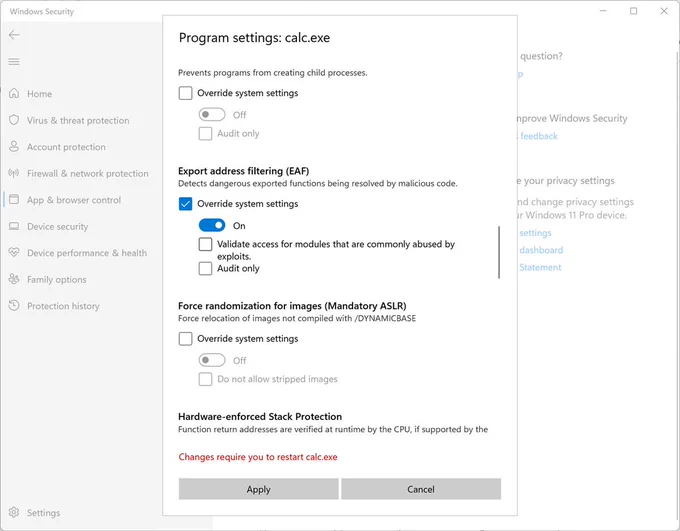Open Account protection page

66,147
